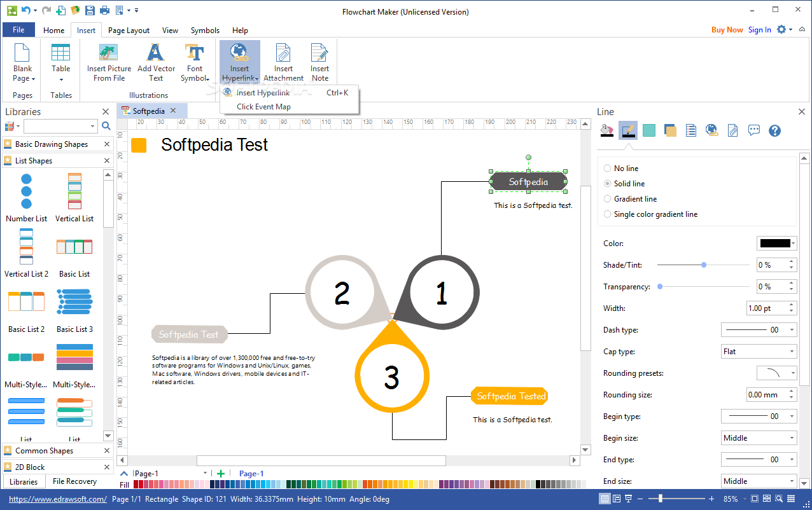Click the library search text field
812x510 pixels.
click(60, 126)
